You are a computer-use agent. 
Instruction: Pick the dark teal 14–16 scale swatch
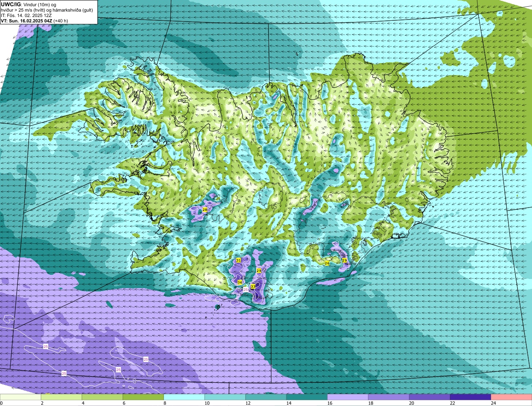307,397
